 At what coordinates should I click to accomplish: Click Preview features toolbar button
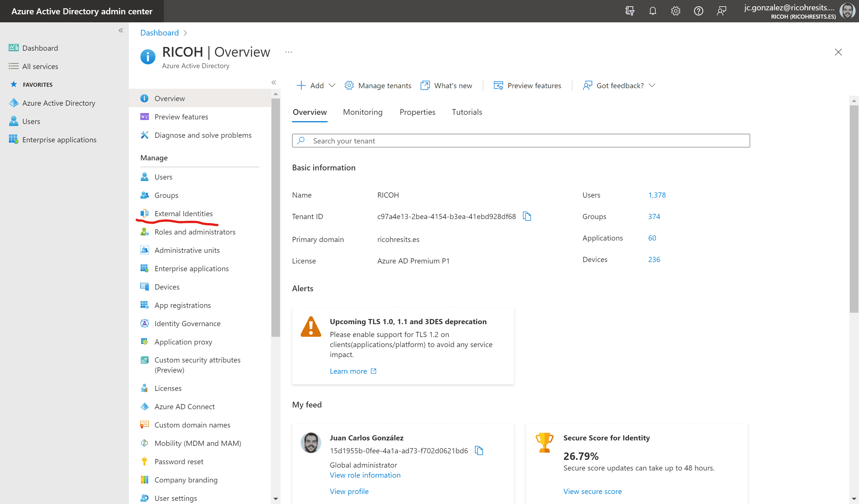pos(527,85)
